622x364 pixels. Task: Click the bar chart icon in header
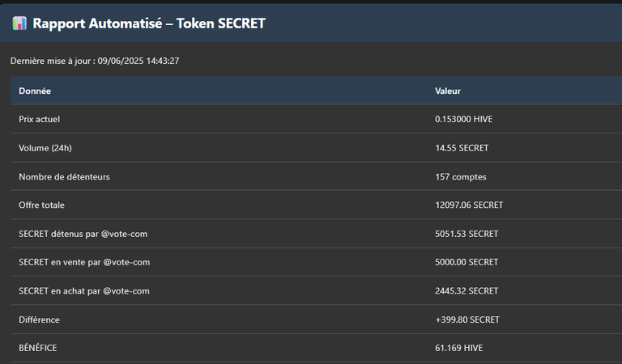(x=19, y=23)
